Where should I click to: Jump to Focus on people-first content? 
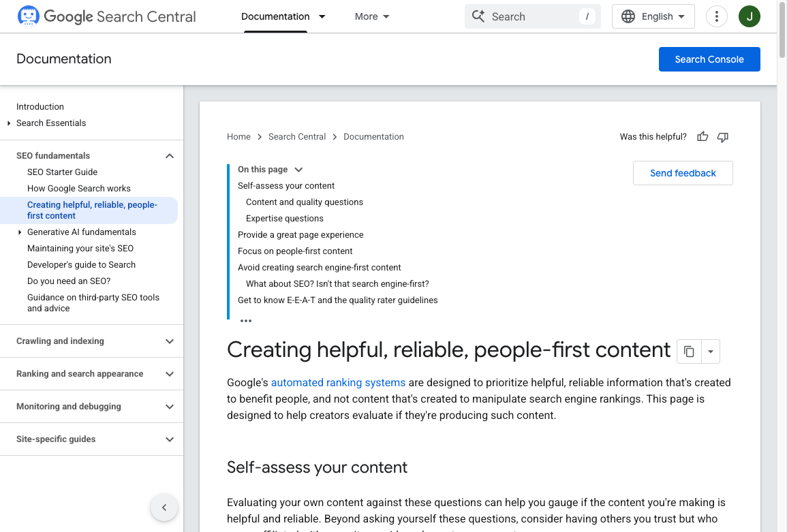point(295,251)
